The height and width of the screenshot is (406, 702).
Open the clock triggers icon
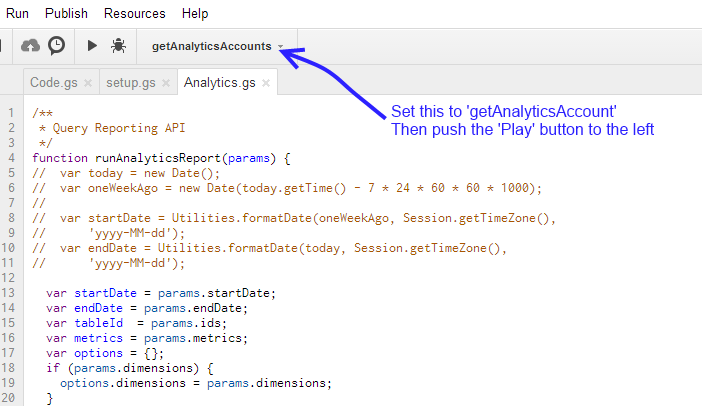click(x=57, y=46)
